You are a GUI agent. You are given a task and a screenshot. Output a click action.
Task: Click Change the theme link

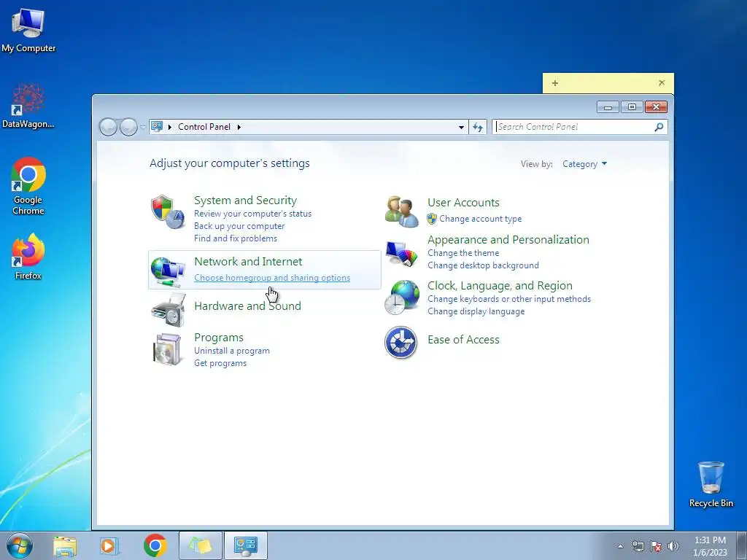pyautogui.click(x=463, y=253)
